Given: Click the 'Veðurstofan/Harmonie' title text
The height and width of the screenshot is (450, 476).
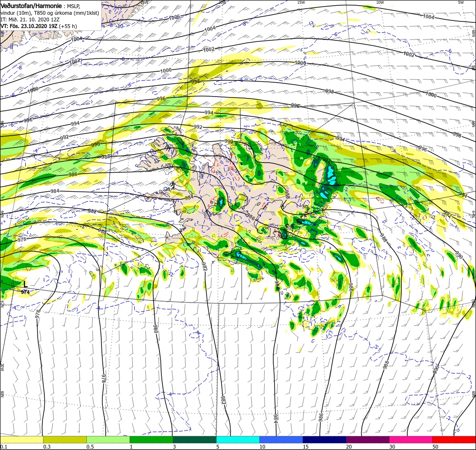Looking at the screenshot, I should click(x=31, y=6).
